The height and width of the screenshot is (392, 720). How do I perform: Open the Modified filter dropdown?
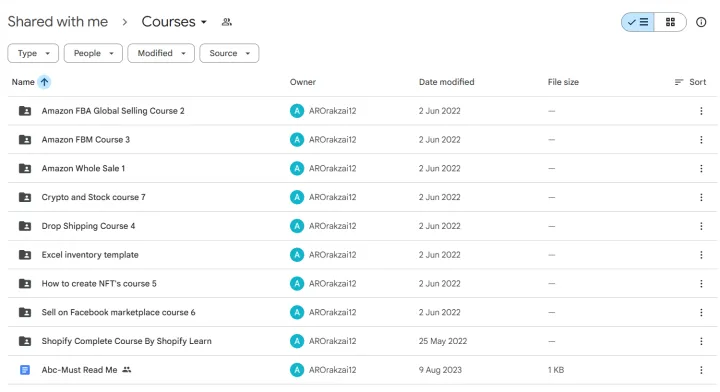161,53
